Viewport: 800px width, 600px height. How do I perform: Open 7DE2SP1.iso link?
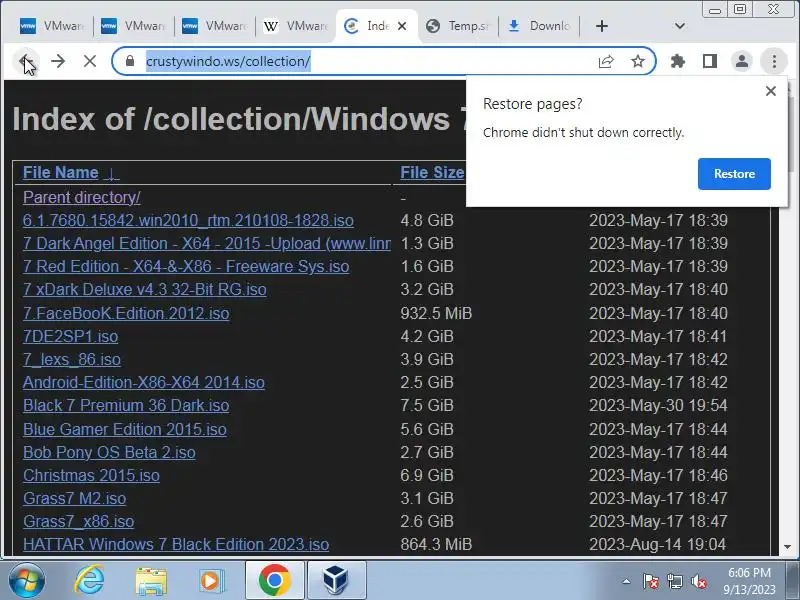coord(70,337)
